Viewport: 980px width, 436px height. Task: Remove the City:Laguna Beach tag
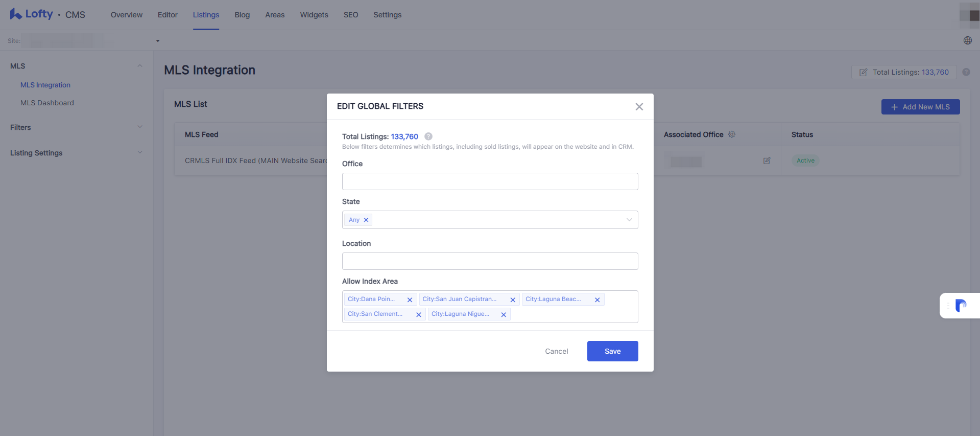[597, 300]
